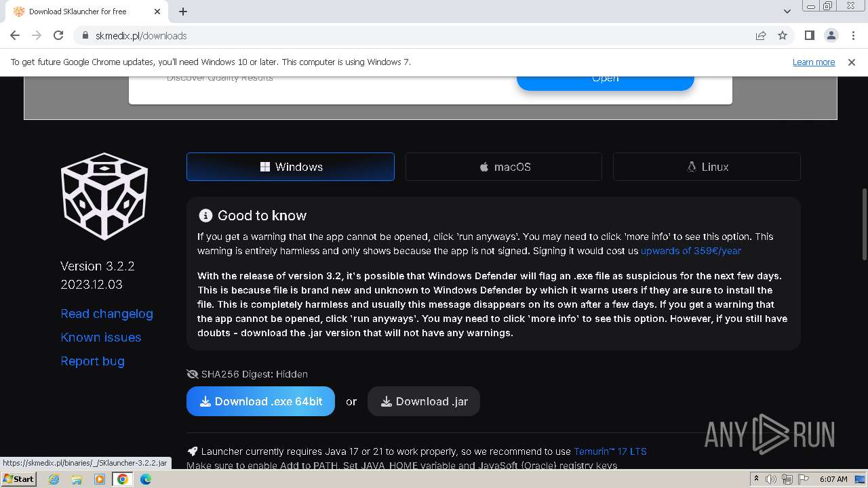Viewport: 868px width, 488px height.
Task: Launch Internet Explorer from the taskbar
Action: 54,479
